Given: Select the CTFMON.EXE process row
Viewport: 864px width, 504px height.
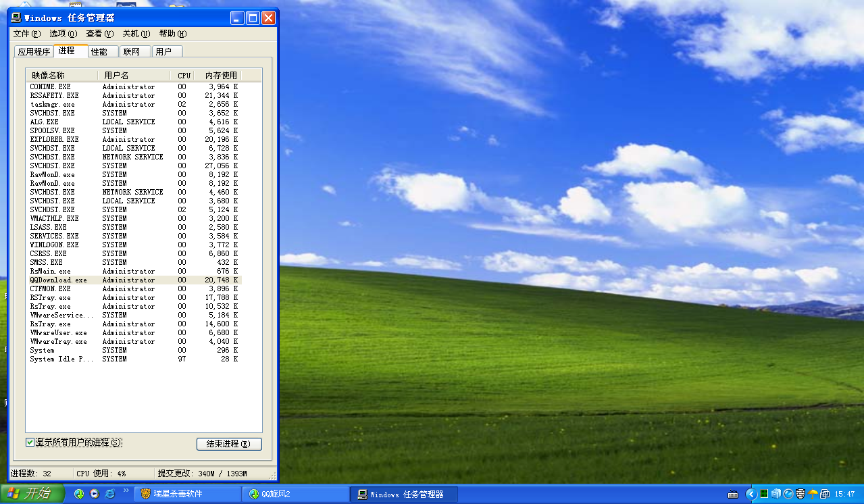Looking at the screenshot, I should (x=134, y=288).
